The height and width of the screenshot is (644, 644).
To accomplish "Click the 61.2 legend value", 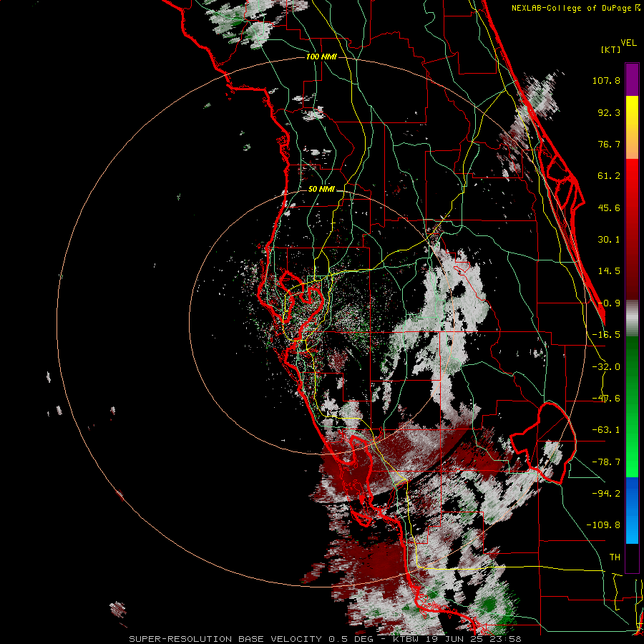I will (x=609, y=176).
